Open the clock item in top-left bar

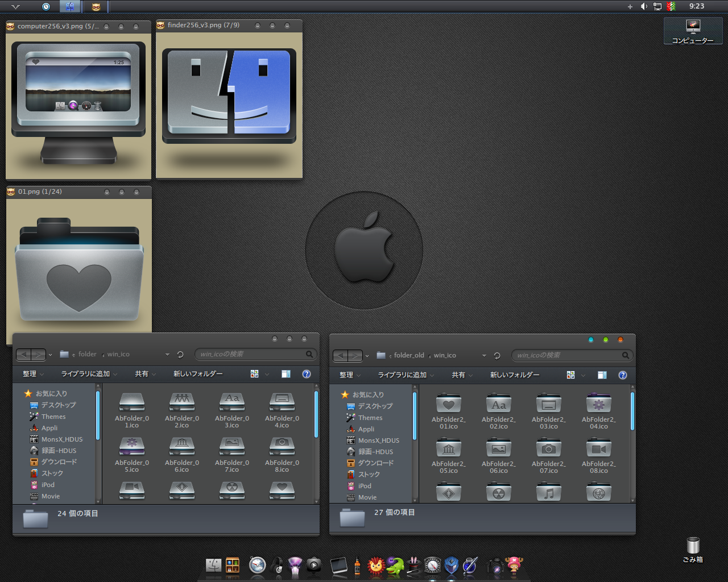click(46, 7)
